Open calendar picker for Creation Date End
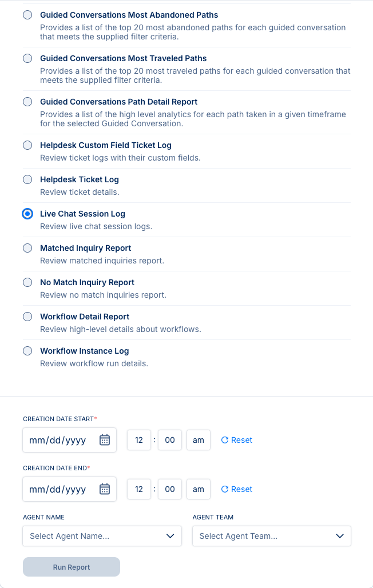373x588 pixels. coord(105,489)
